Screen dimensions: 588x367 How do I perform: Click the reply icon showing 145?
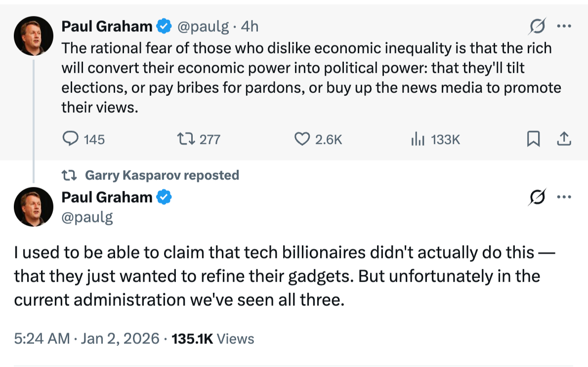[x=71, y=140]
